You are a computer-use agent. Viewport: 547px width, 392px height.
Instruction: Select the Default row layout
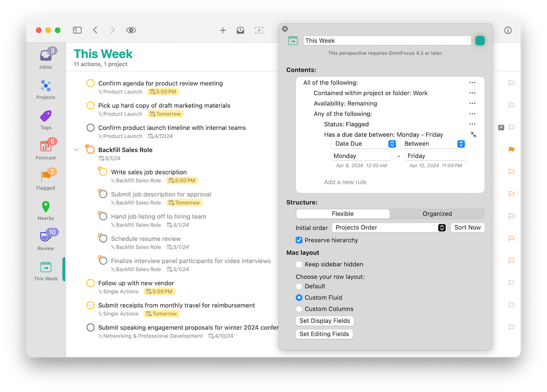pos(299,286)
